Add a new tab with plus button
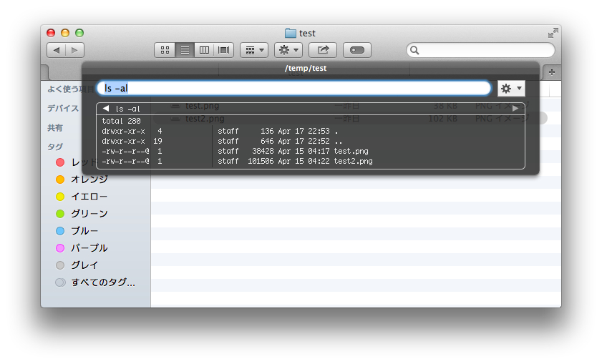The height and width of the screenshot is (364, 602). [x=552, y=72]
